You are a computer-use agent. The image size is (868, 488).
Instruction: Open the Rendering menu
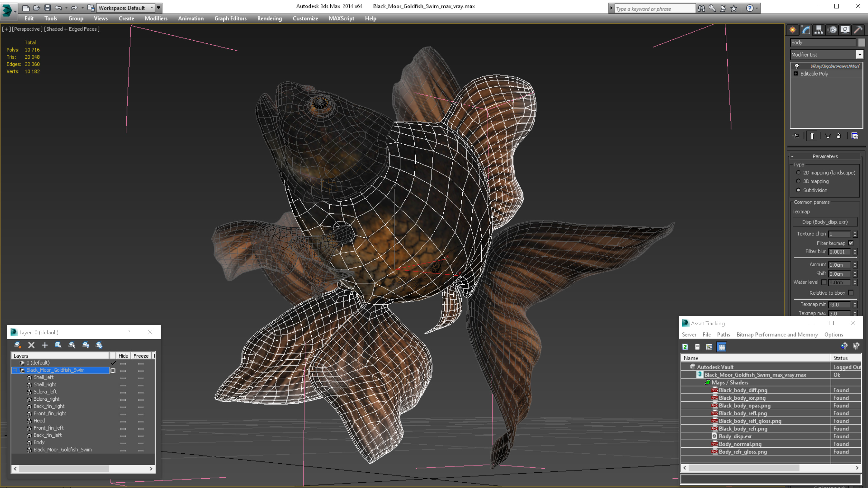pyautogui.click(x=269, y=18)
